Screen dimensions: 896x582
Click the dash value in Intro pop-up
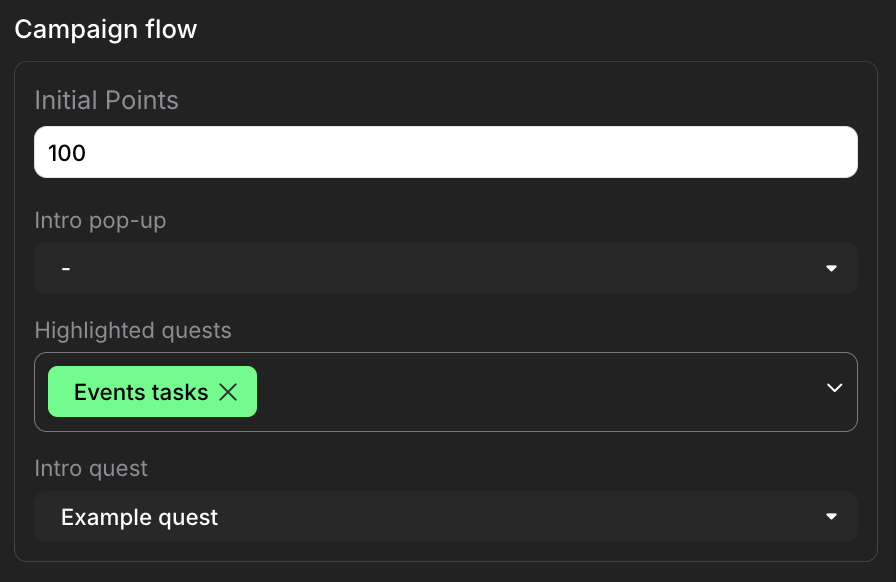point(66,269)
